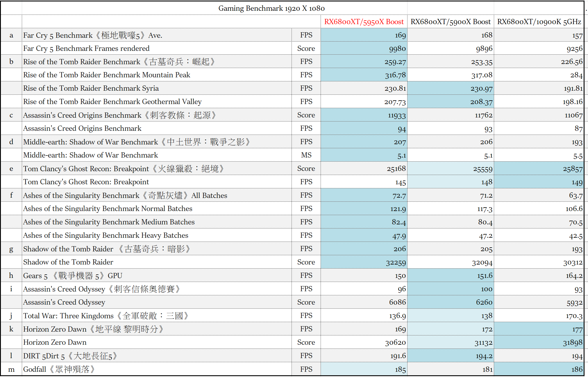Select the Horizon Zero Dawn Score value 30620
Screen dimensions: 588x377
click(x=396, y=343)
